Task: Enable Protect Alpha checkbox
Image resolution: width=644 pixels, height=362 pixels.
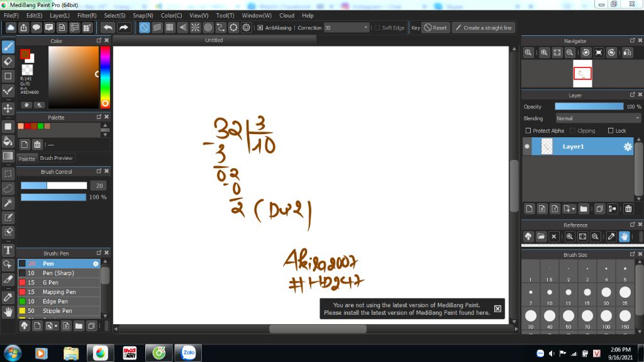Action: pos(528,130)
